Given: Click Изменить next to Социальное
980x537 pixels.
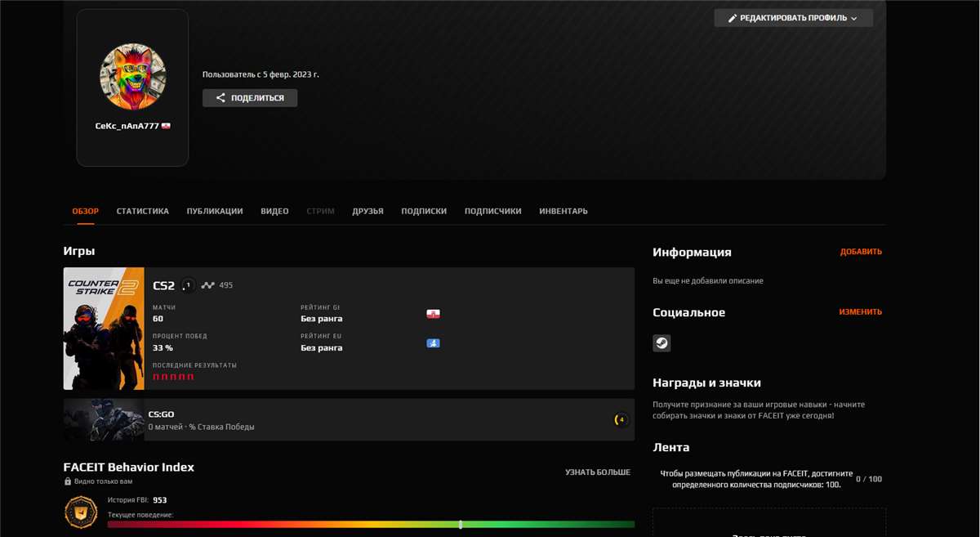Looking at the screenshot, I should [861, 312].
